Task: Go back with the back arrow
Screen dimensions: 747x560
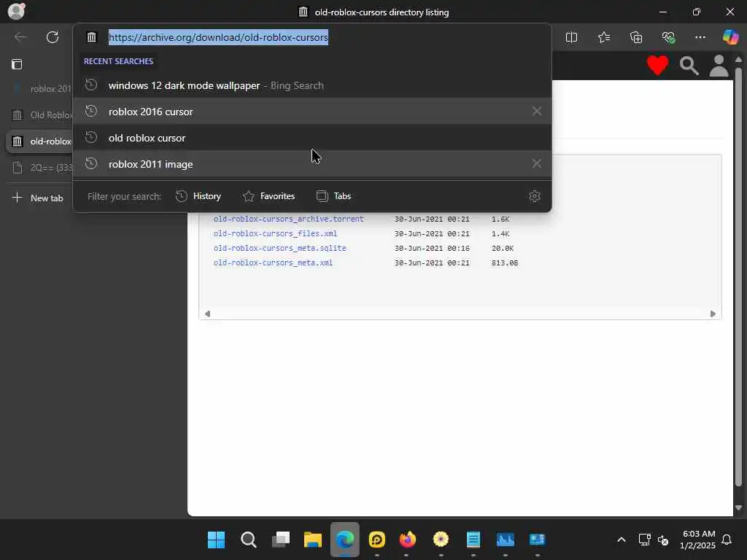Action: pos(20,37)
